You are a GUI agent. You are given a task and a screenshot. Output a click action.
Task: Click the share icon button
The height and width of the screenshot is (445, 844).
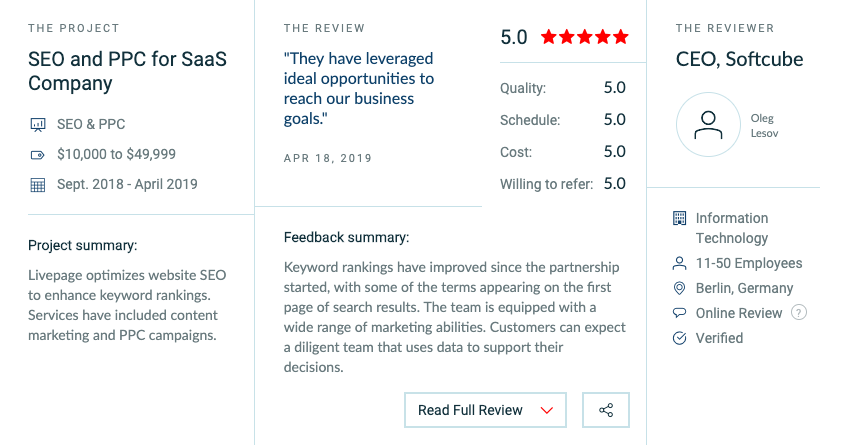pyautogui.click(x=606, y=410)
